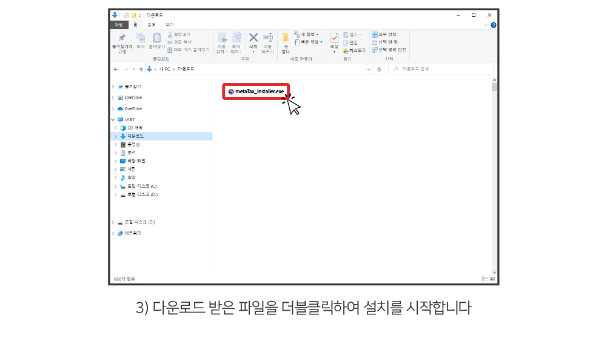This screenshot has height=364, width=607.
Task: Click the Pin to Quick Access icon
Action: coord(122,39)
